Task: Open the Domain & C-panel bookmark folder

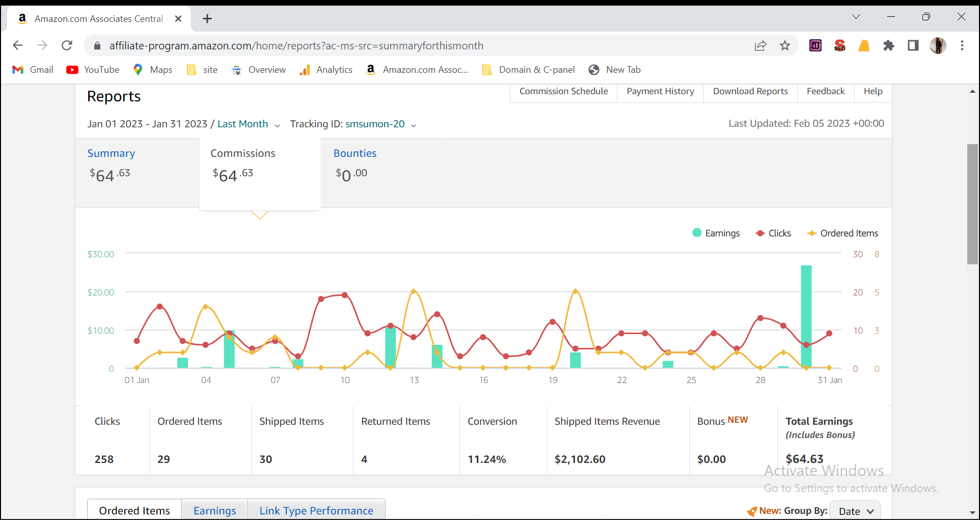Action: click(528, 70)
